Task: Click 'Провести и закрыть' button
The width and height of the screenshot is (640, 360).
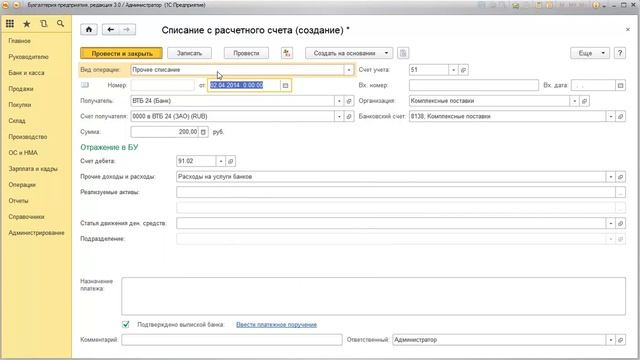Action: pos(121,53)
